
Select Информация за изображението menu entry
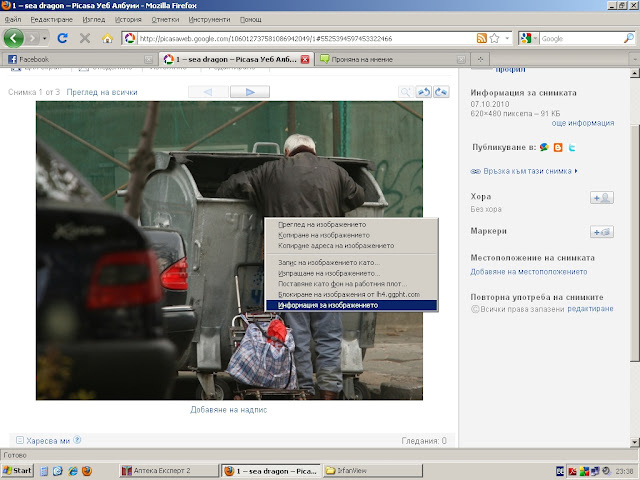tap(351, 305)
